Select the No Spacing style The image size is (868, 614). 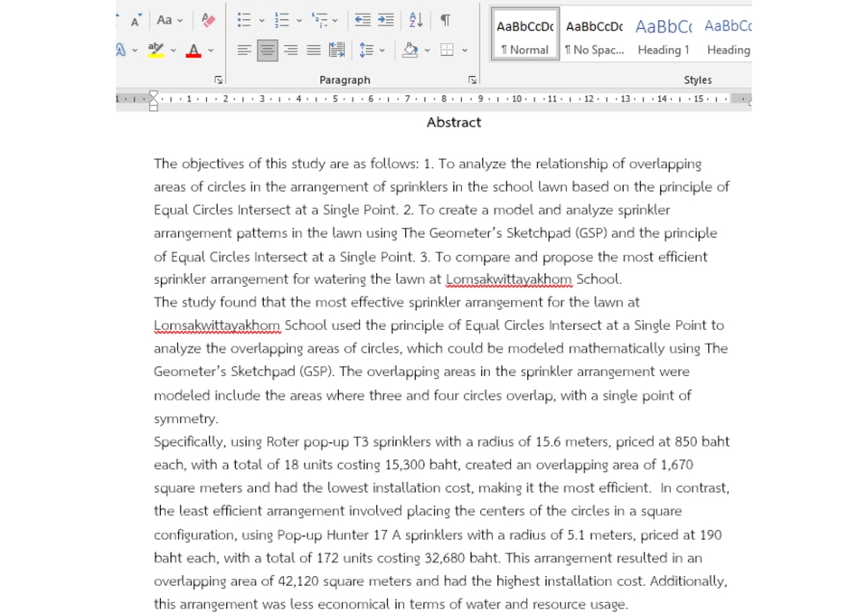(595, 35)
